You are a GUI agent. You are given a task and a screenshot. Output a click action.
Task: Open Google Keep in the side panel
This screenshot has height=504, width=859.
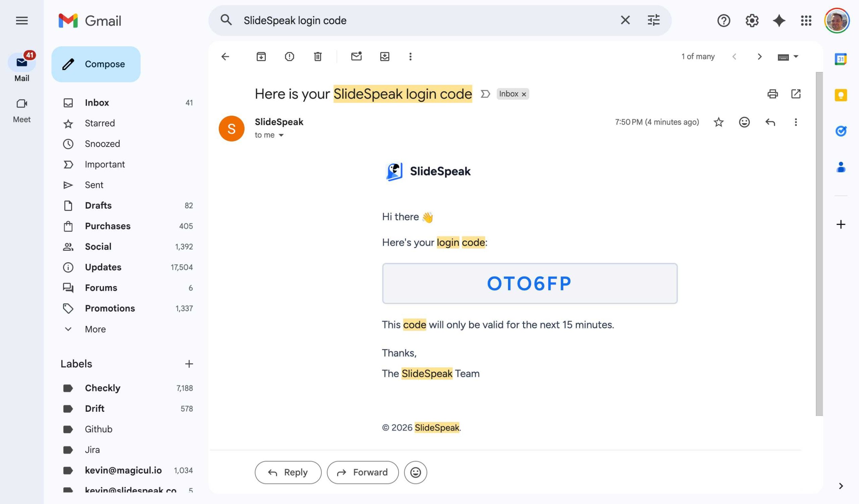841,95
